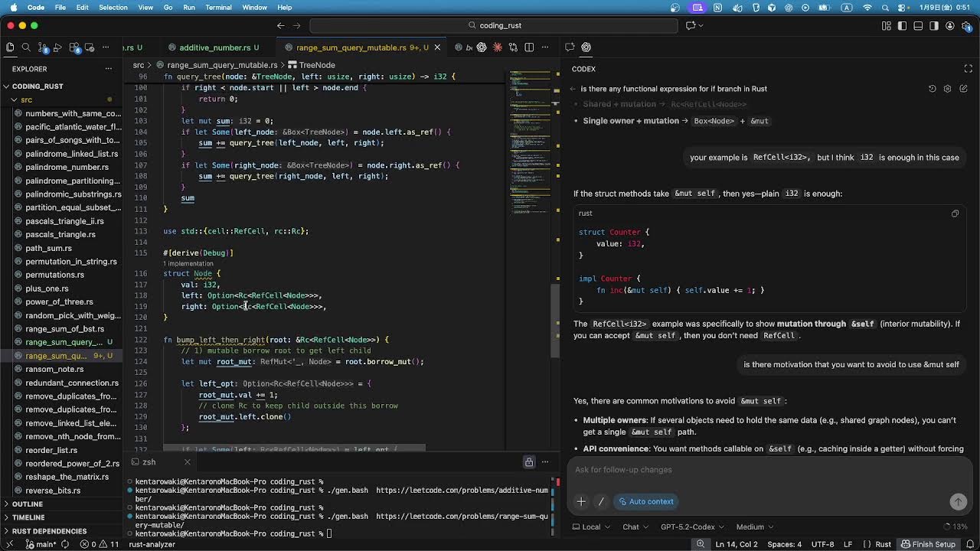The height and width of the screenshot is (551, 980).
Task: Open Codex chat history
Action: 932,89
